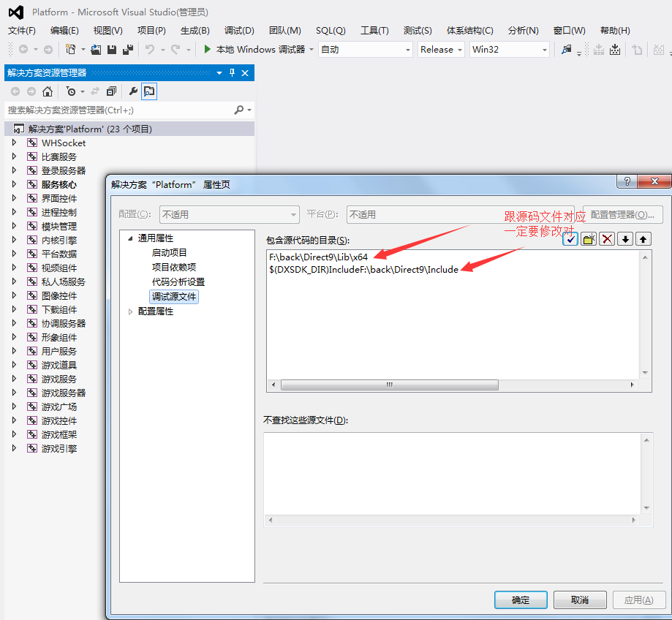Viewport: 672px width, 620px height.
Task: Open the 工具(T) menu
Action: tap(374, 30)
